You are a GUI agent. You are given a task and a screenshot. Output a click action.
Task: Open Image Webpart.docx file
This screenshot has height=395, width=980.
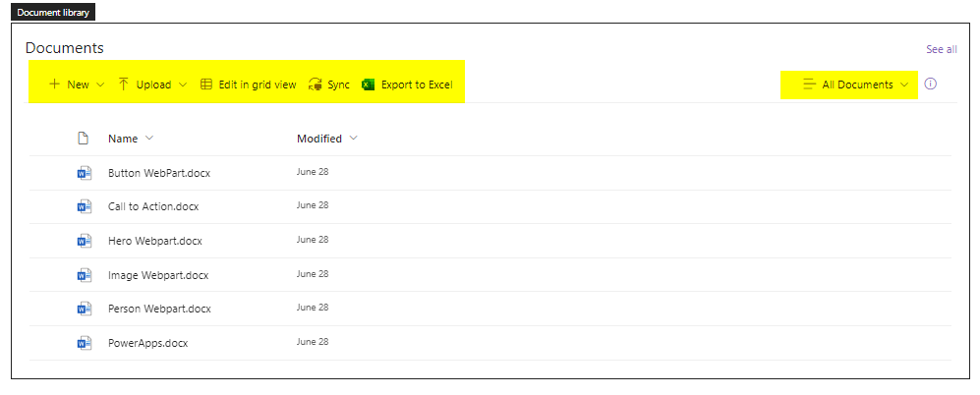(x=157, y=275)
